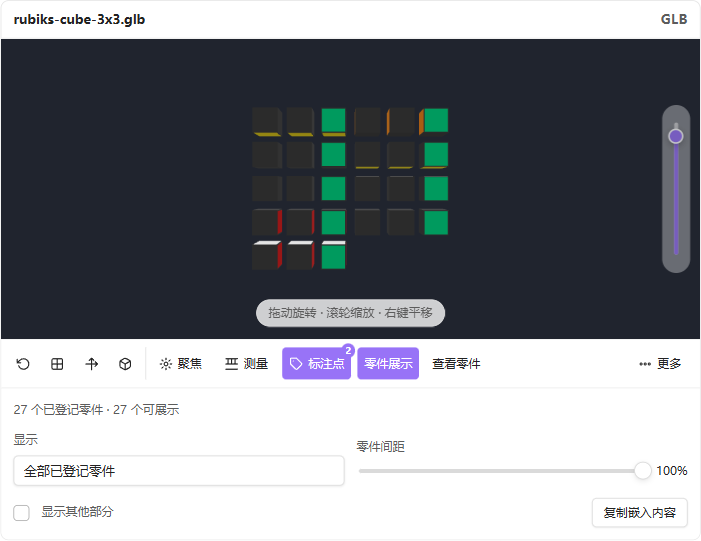The width and height of the screenshot is (701, 541).
Task: Open the 更多 more menu
Action: coord(660,364)
